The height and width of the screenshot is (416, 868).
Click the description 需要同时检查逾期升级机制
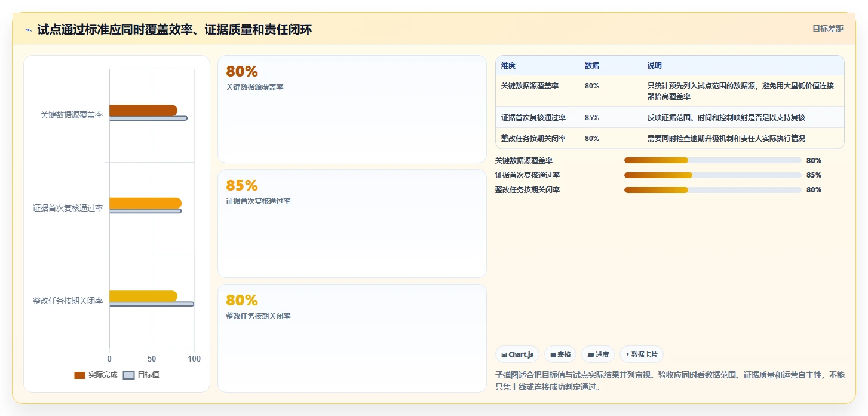[726, 138]
